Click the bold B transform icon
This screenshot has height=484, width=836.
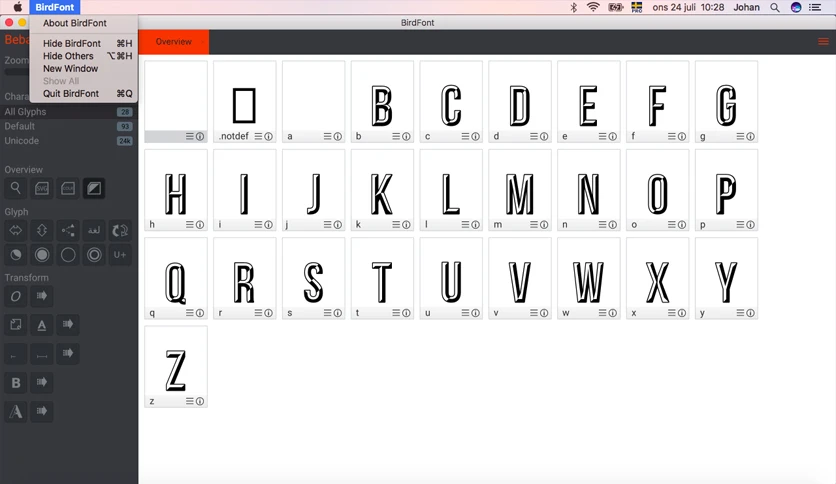tap(15, 382)
